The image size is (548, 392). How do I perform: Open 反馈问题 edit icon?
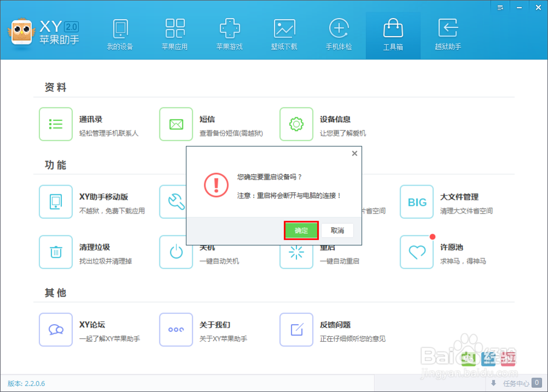click(x=296, y=329)
